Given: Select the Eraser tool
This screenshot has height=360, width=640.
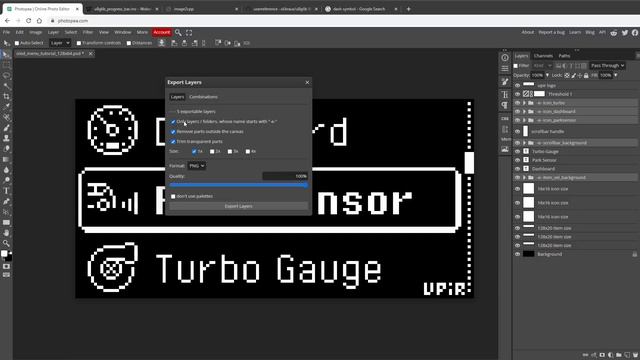Looking at the screenshot, I should tap(6, 149).
